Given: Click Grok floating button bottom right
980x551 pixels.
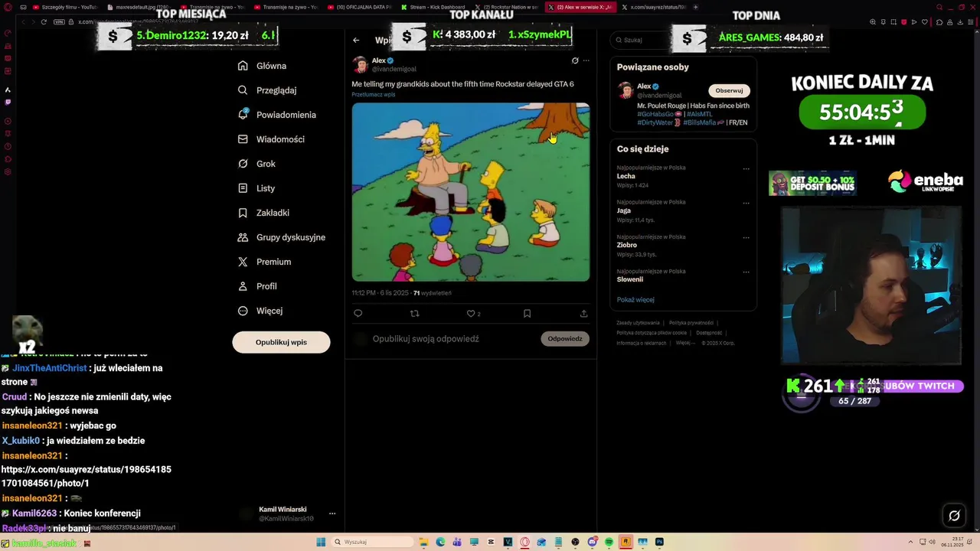Looking at the screenshot, I should coord(954,515).
